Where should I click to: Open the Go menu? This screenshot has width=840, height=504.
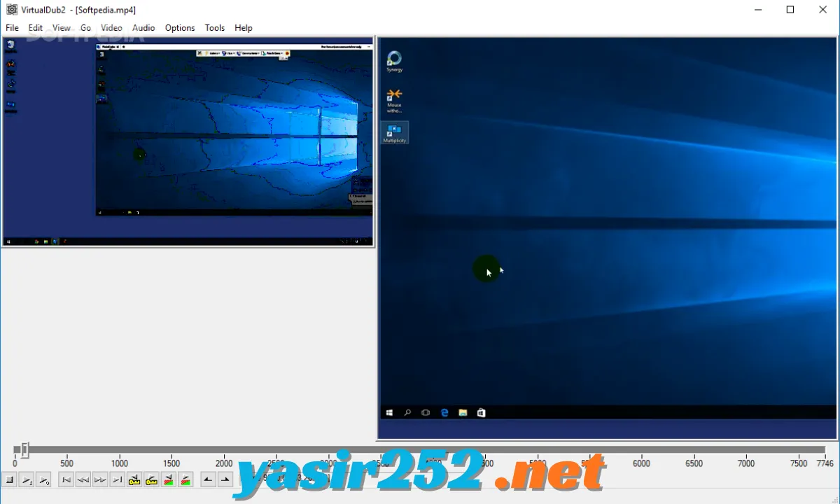[x=86, y=28]
